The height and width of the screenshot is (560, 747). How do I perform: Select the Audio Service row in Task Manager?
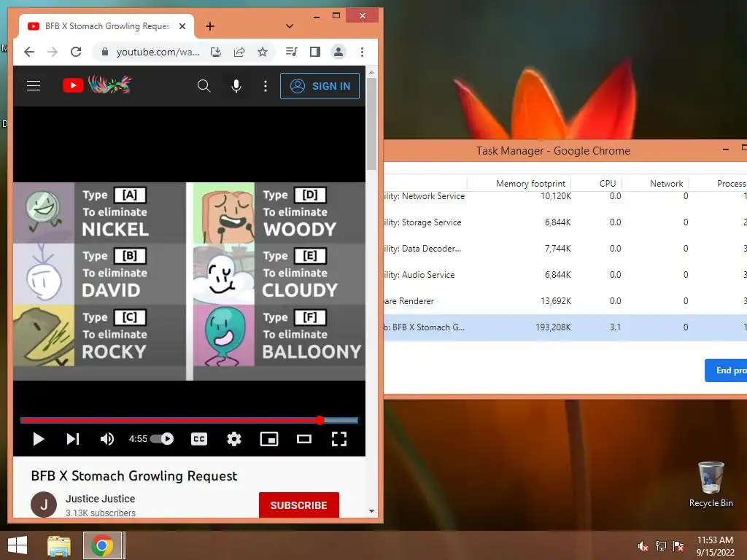565,275
